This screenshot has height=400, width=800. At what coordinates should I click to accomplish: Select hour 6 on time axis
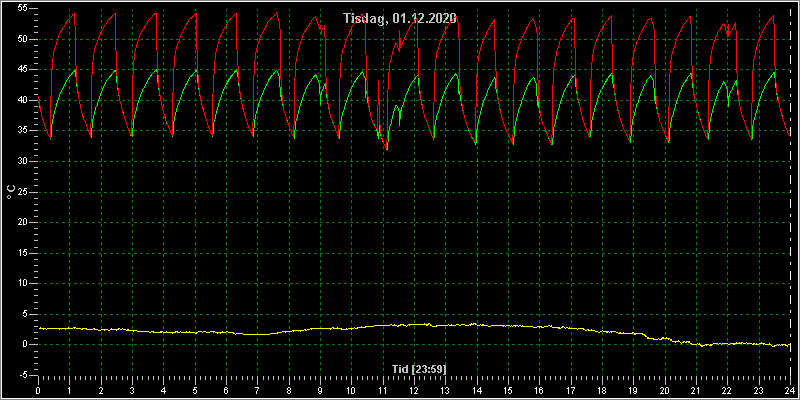coord(226,391)
